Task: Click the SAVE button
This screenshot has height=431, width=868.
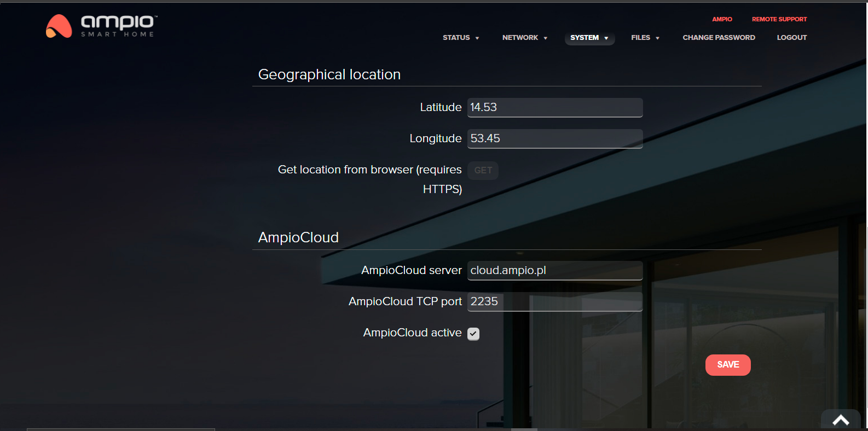Action: 728,365
